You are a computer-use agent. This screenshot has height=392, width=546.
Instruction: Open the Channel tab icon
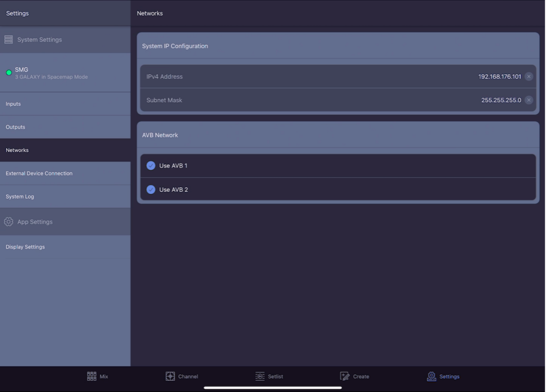tap(170, 376)
